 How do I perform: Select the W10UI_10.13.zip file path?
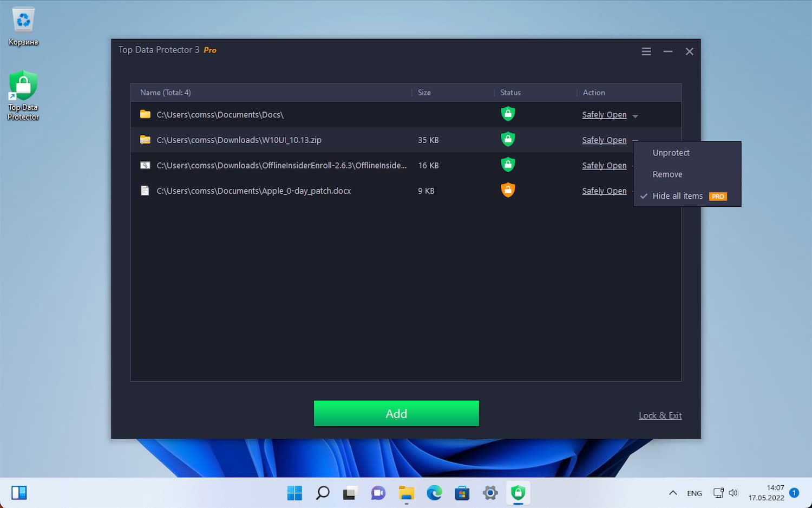(x=239, y=140)
